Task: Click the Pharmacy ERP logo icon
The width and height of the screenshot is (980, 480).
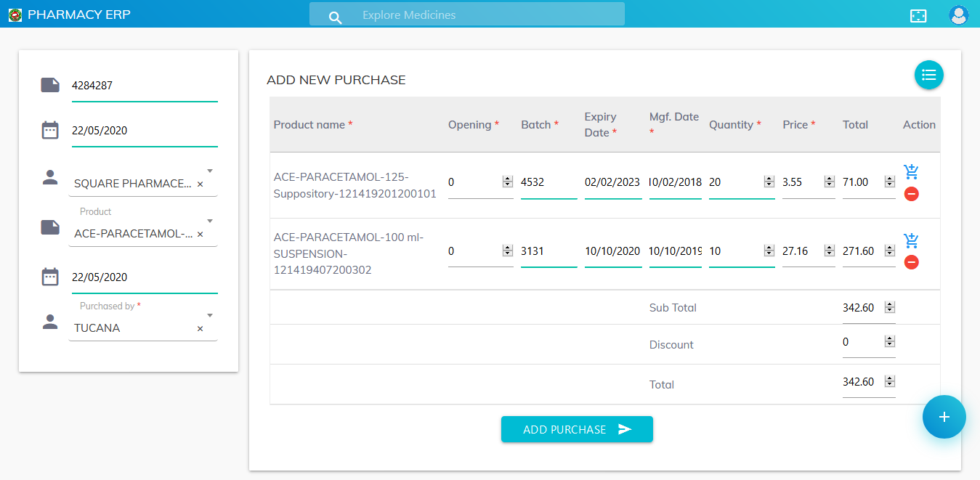Action: (15, 14)
